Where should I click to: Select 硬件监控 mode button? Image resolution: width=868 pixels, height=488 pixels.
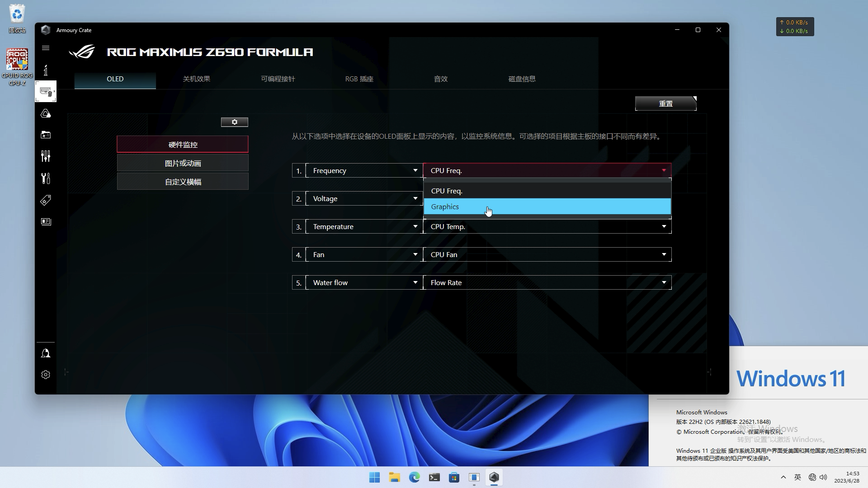pos(183,145)
